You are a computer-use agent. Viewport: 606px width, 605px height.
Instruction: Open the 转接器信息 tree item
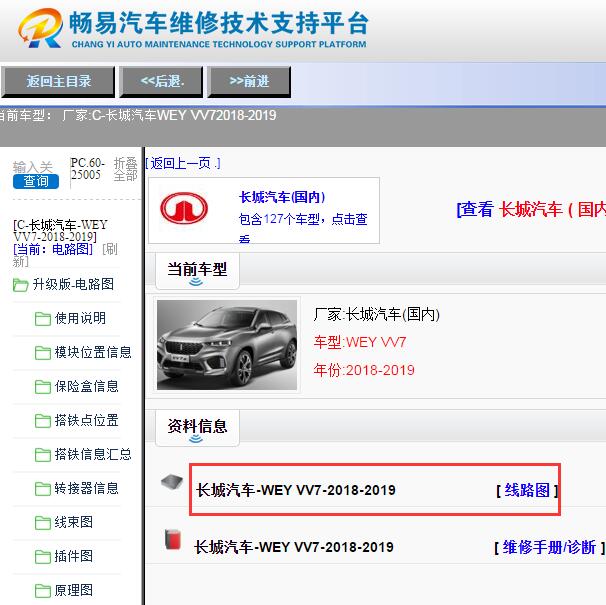87,489
